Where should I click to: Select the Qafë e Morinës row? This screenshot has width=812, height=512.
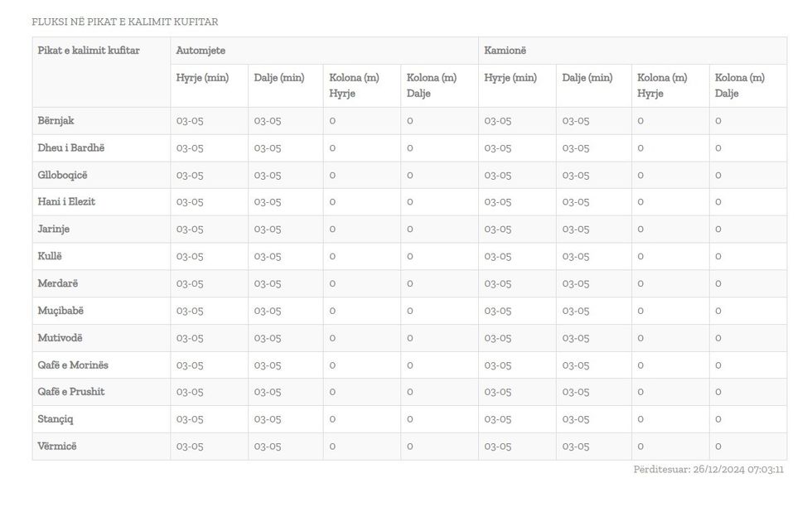[73, 365]
